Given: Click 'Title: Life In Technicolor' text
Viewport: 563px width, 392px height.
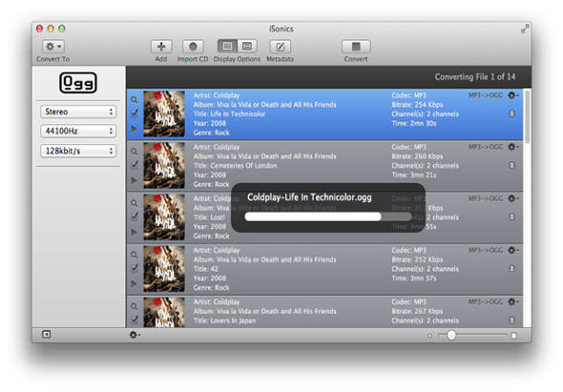Looking at the screenshot, I should pos(229,114).
